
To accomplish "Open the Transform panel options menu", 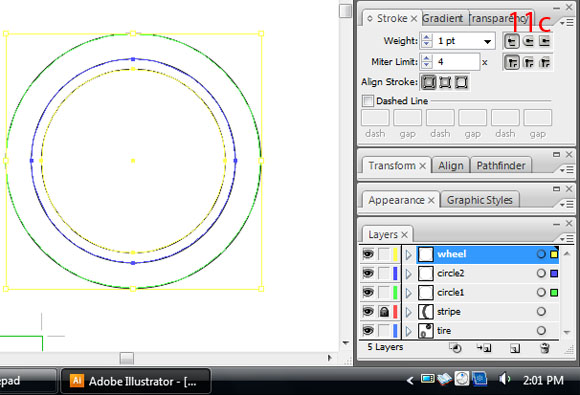I will click(566, 170).
